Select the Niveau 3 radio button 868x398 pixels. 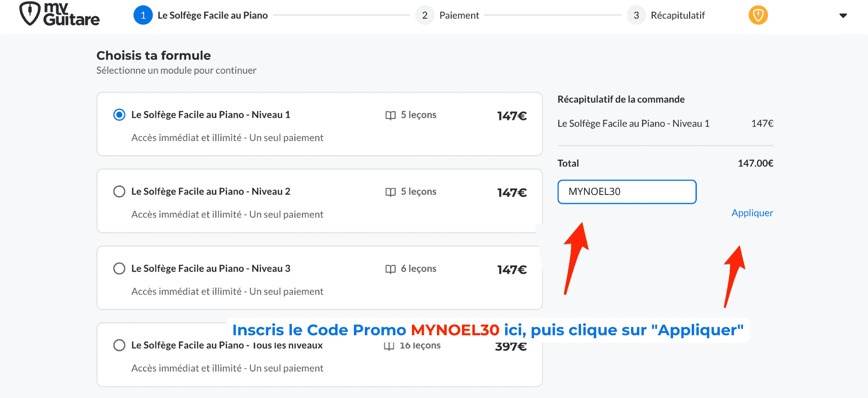[x=120, y=269]
